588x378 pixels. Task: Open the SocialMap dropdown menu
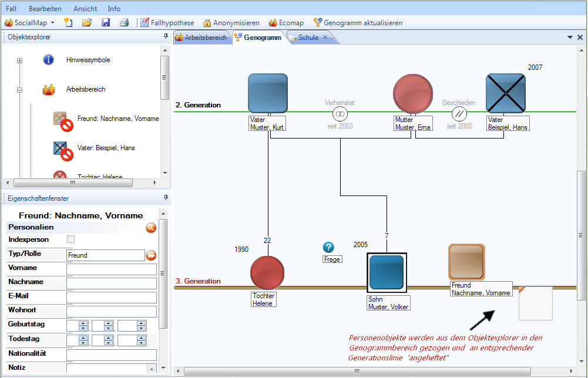tap(29, 23)
